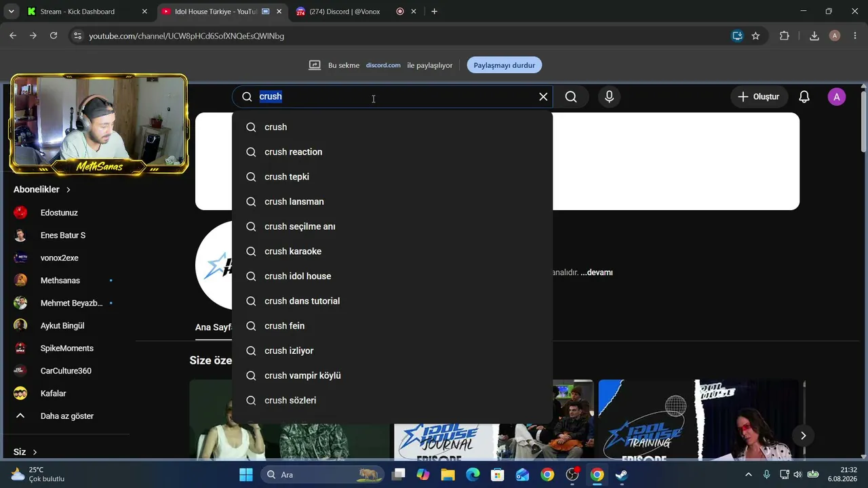The width and height of the screenshot is (868, 488).
Task: Select the 'crush fein' suggestion
Action: point(392,326)
